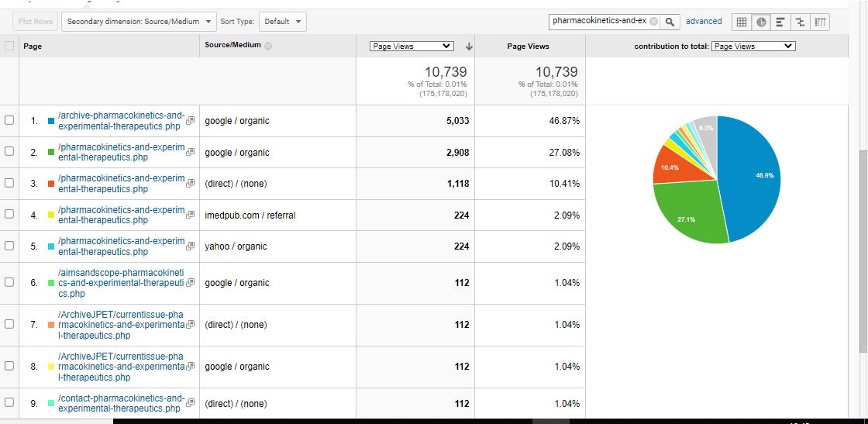The image size is (868, 424).
Task: Open row 9 contact page externally
Action: point(191,402)
